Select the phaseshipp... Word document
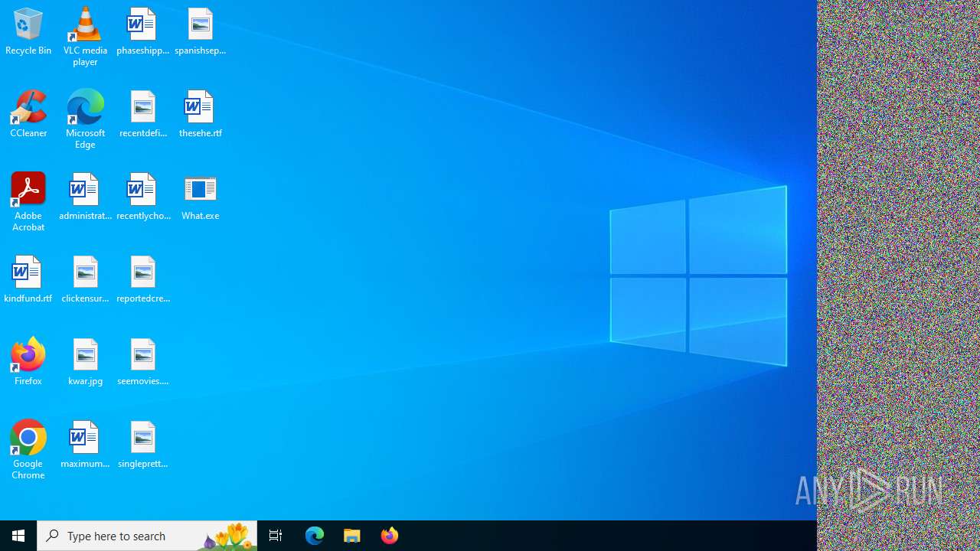Screen dimensions: 980x551 [142, 31]
